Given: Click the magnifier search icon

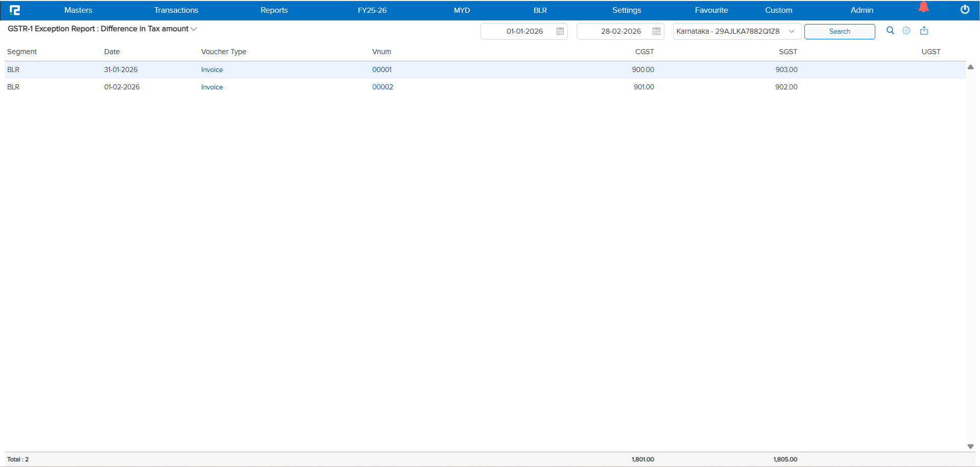Looking at the screenshot, I should [x=890, y=31].
